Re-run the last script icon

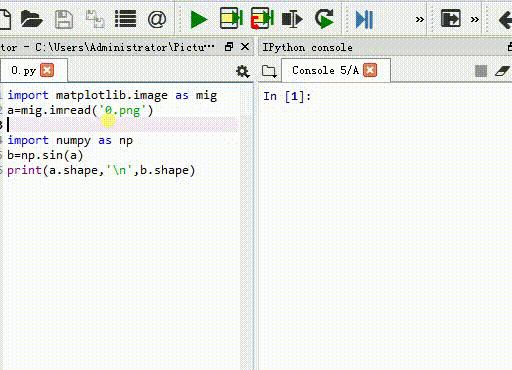tap(324, 19)
